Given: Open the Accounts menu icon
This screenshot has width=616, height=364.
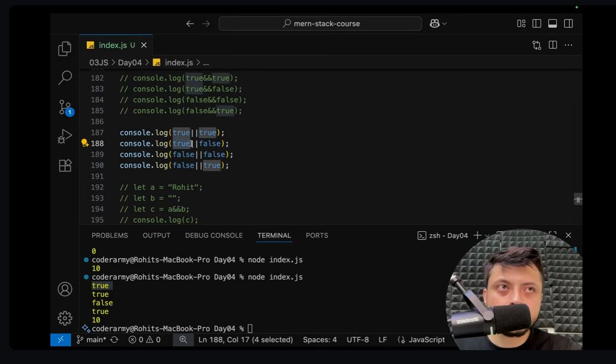Looking at the screenshot, I should [x=65, y=289].
